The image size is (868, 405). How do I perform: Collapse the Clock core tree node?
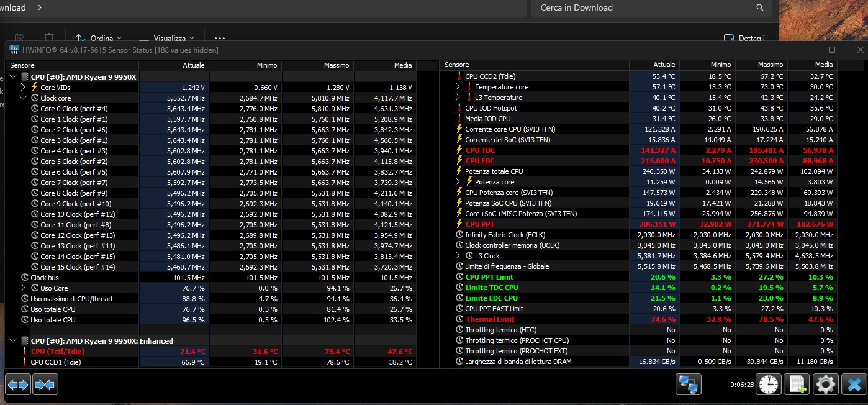(24, 98)
